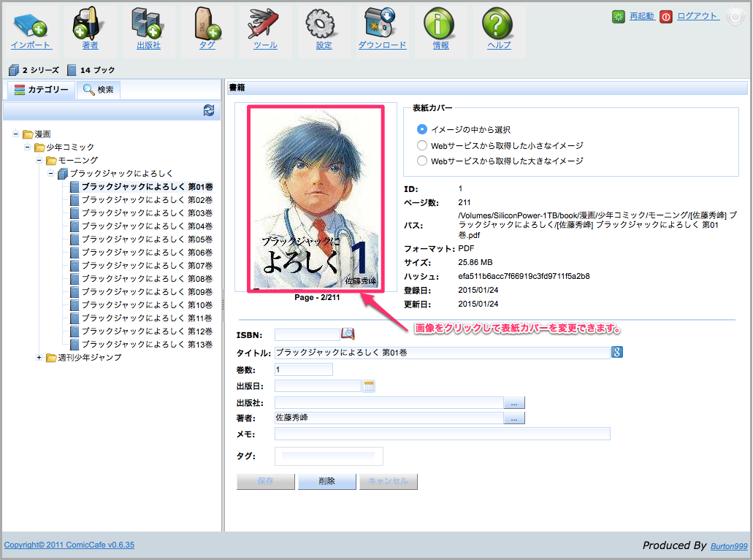This screenshot has height=560, width=753.
Task: Click the splitter handle between panels
Action: point(223,305)
